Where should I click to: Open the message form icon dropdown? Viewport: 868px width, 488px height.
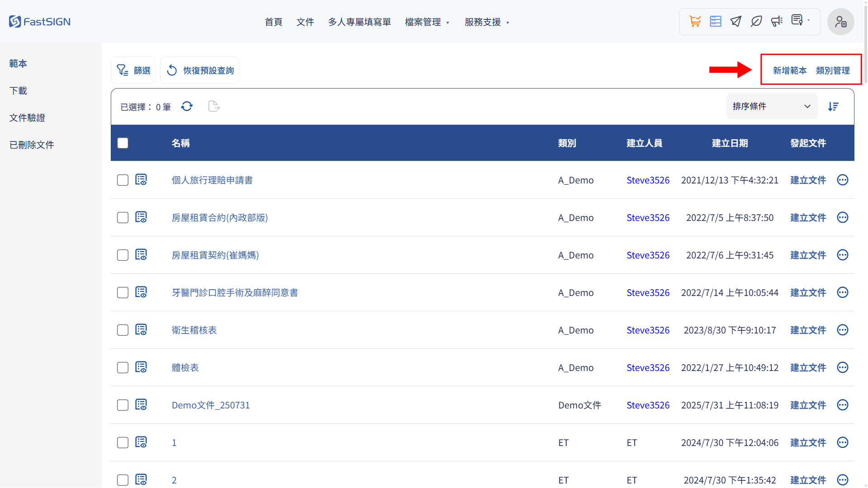click(x=800, y=20)
